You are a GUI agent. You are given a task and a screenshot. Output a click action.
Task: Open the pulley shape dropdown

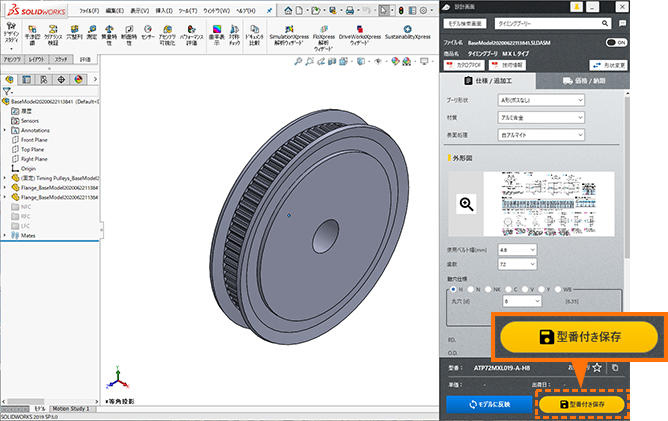[541, 100]
